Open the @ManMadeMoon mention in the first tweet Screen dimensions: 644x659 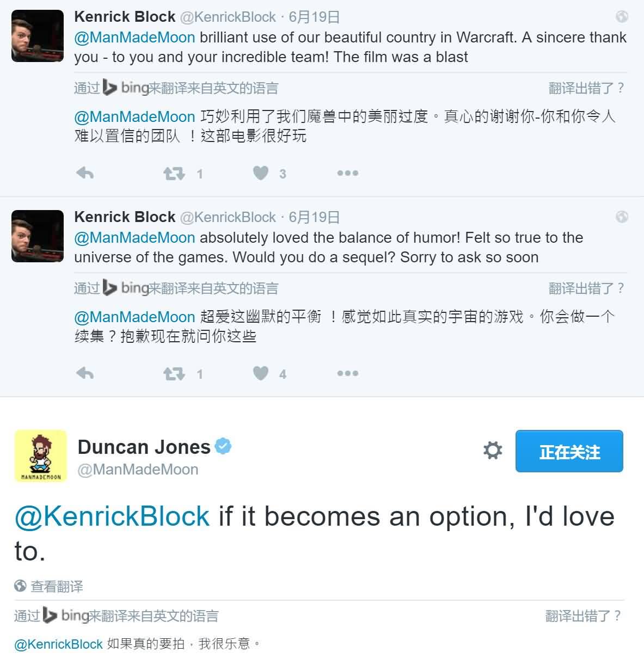pos(134,38)
